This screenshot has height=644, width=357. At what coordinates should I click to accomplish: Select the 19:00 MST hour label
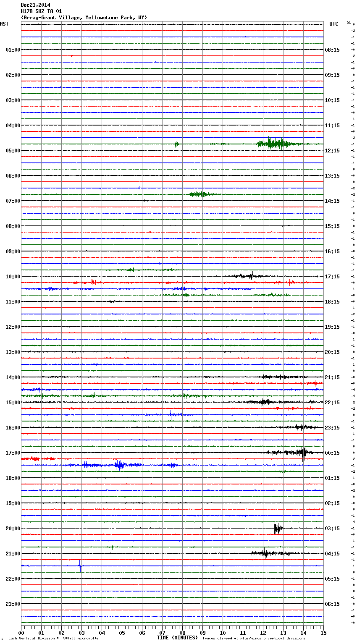(13, 503)
